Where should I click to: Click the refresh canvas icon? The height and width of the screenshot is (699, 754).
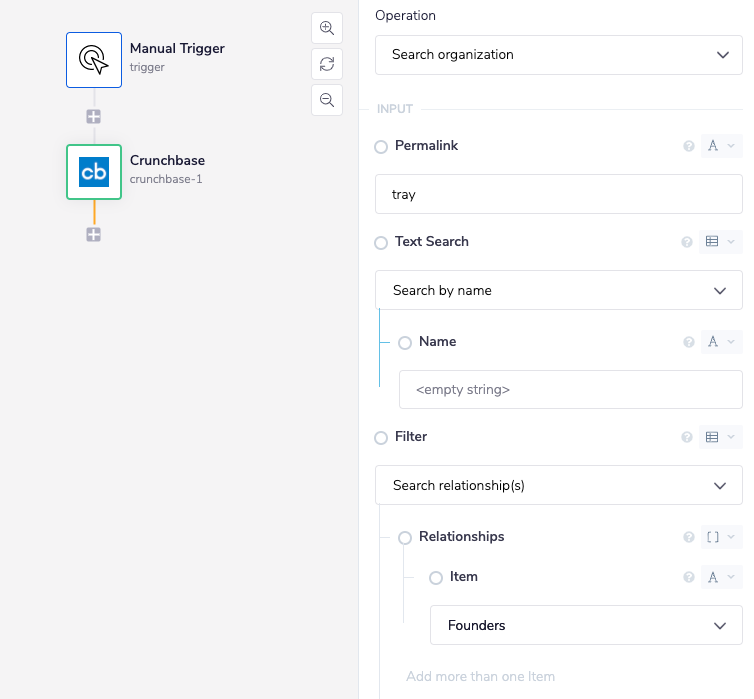[x=327, y=64]
